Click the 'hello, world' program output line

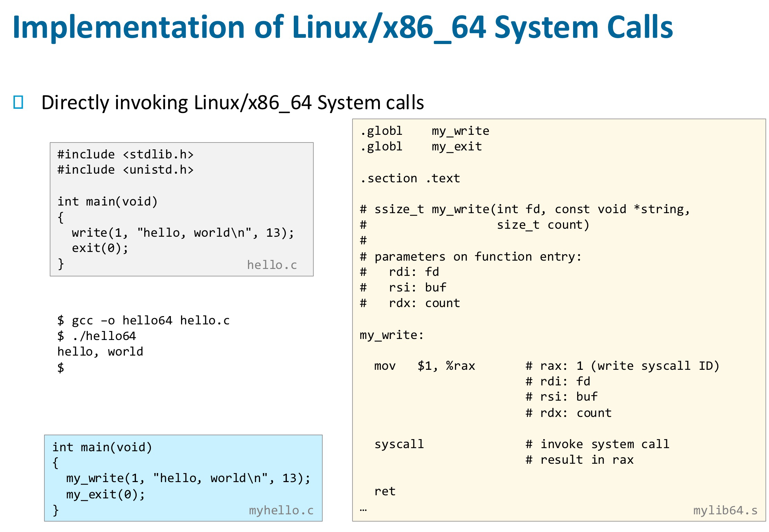pyautogui.click(x=100, y=352)
